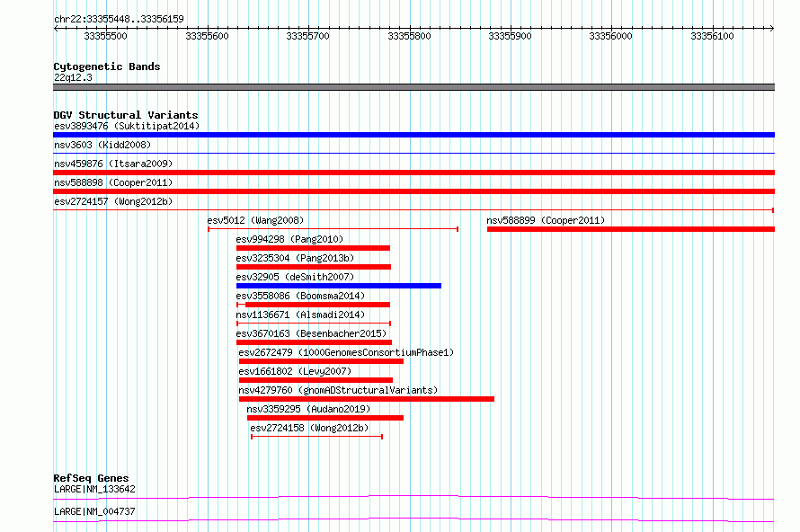Click the 33355700 ruler position label
This screenshot has height=532, width=800.
[307, 36]
